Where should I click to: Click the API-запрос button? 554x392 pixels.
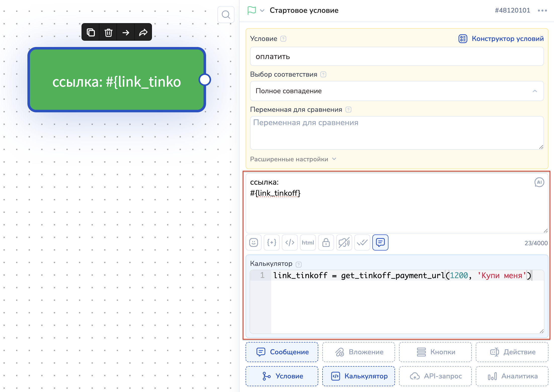tap(435, 376)
